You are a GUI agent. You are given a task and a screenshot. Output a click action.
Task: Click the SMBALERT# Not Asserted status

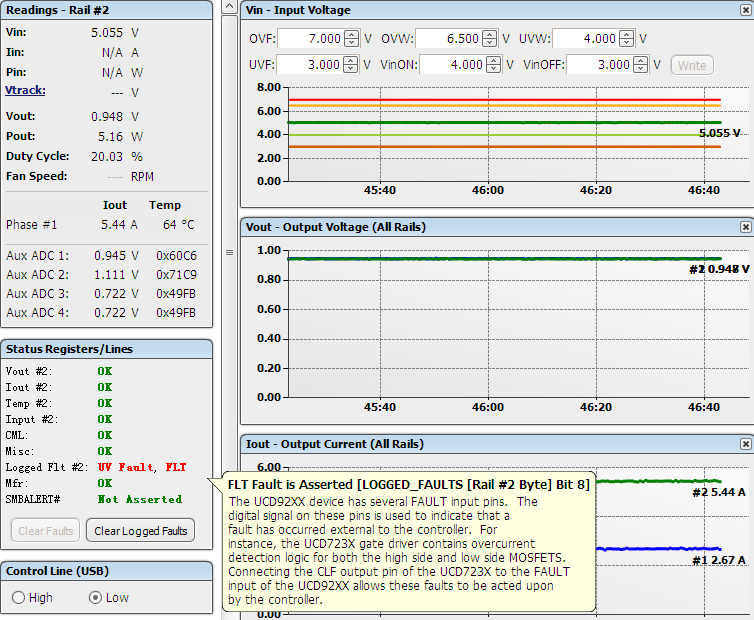click(140, 499)
